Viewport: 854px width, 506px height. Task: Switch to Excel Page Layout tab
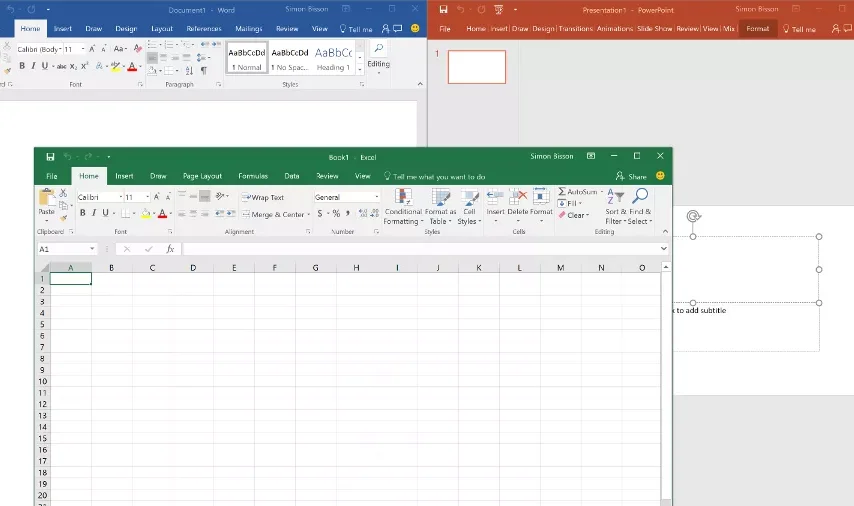(x=202, y=176)
